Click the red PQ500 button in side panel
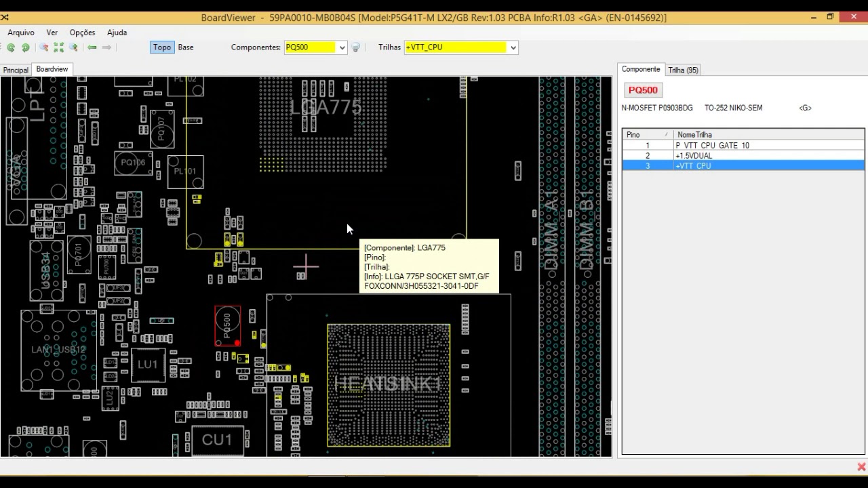868x488 pixels. (643, 90)
